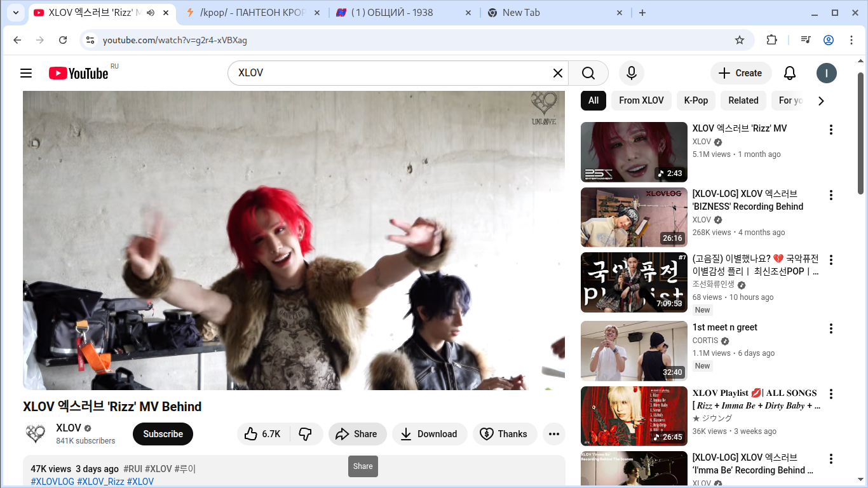Open more actions ellipsis under the video

click(554, 434)
